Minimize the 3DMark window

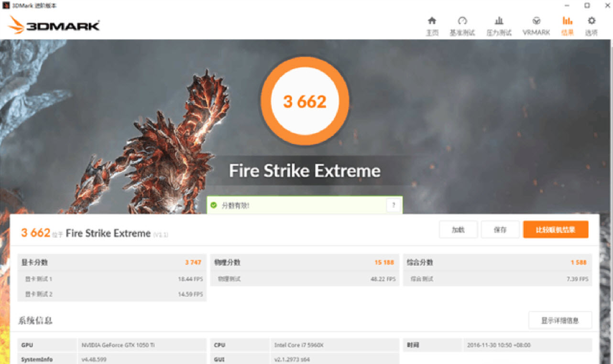tap(566, 5)
